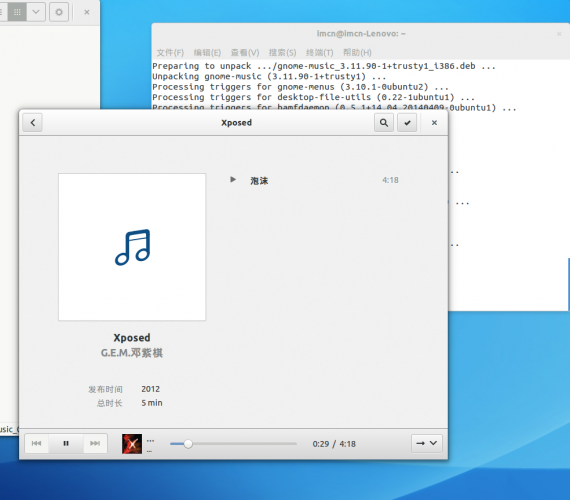Viewport: 570px width, 500px height.
Task: Select the song title 泡沫
Action: (259, 181)
